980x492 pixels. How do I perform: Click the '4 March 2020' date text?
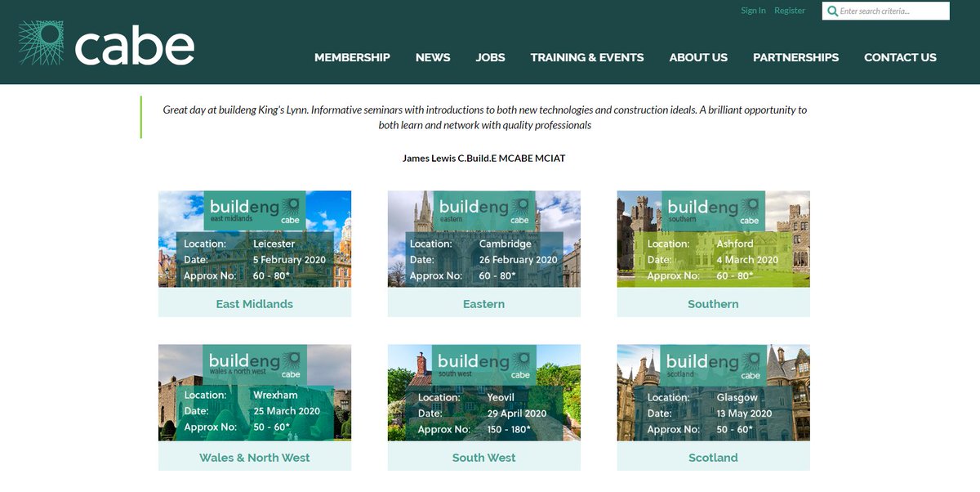coord(747,260)
